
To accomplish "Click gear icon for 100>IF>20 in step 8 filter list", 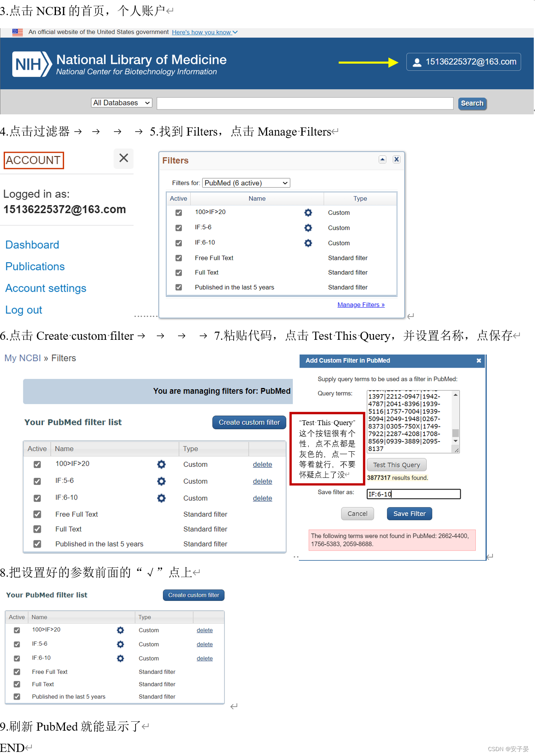I will point(120,630).
